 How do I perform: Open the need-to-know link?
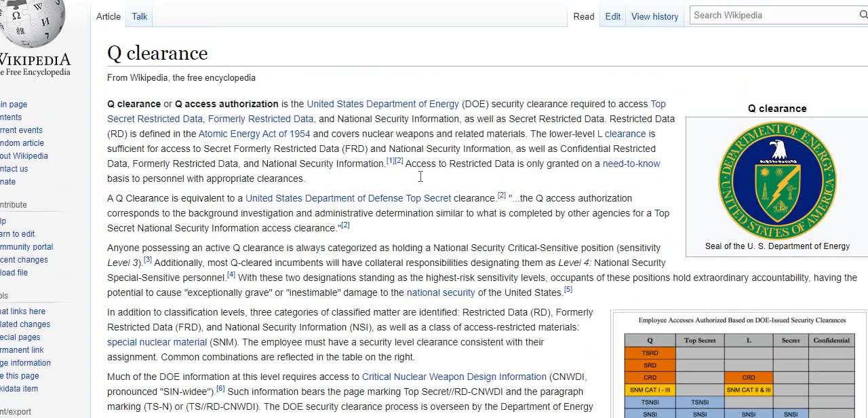[x=631, y=164]
